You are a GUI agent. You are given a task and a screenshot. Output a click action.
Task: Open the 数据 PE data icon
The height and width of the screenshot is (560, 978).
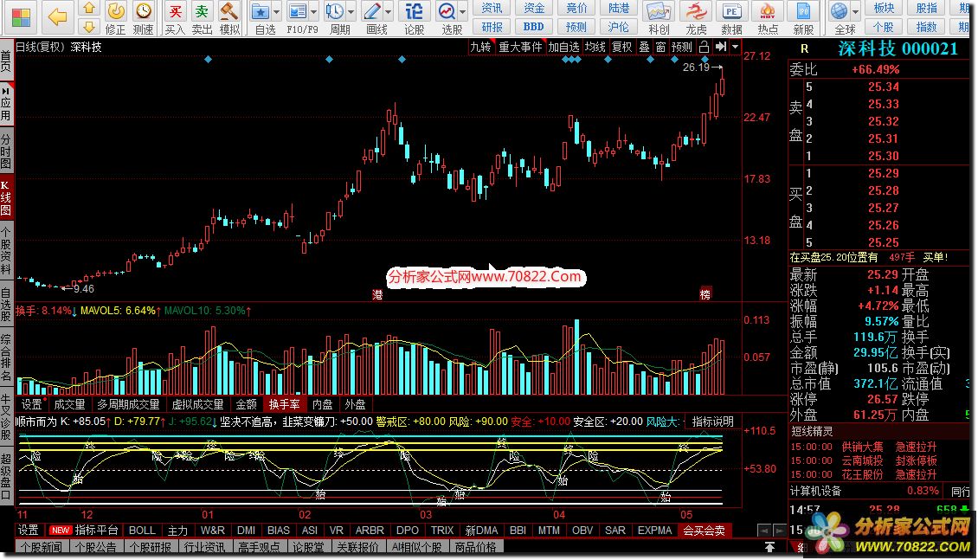click(731, 11)
